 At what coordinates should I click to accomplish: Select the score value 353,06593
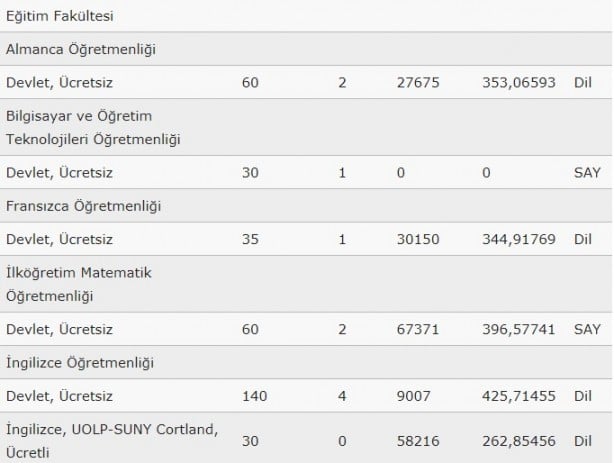pos(519,83)
